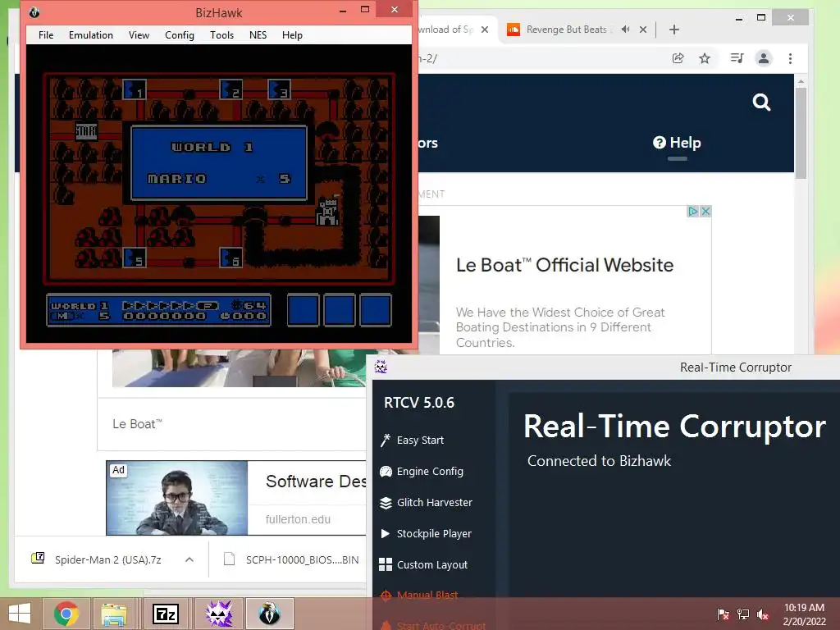Close the Revenge But Beats tab
Viewport: 840px width, 630px height.
pyautogui.click(x=643, y=30)
